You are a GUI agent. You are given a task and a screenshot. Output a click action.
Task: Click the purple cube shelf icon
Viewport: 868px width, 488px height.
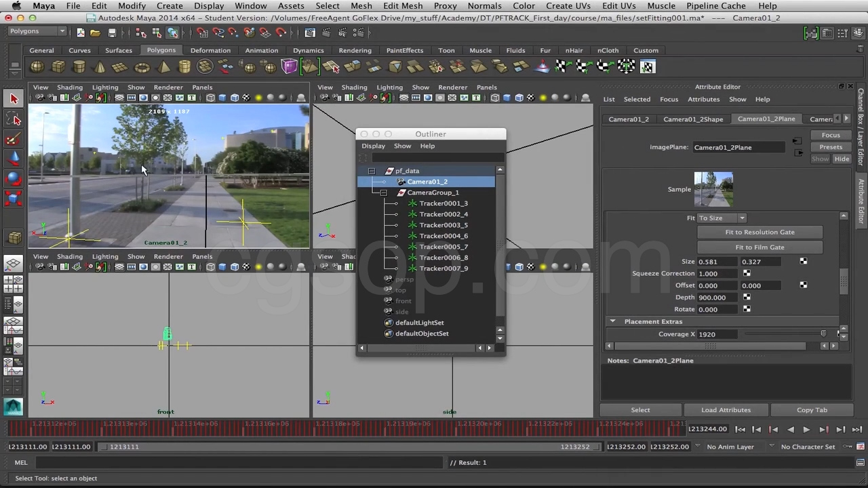(x=290, y=66)
